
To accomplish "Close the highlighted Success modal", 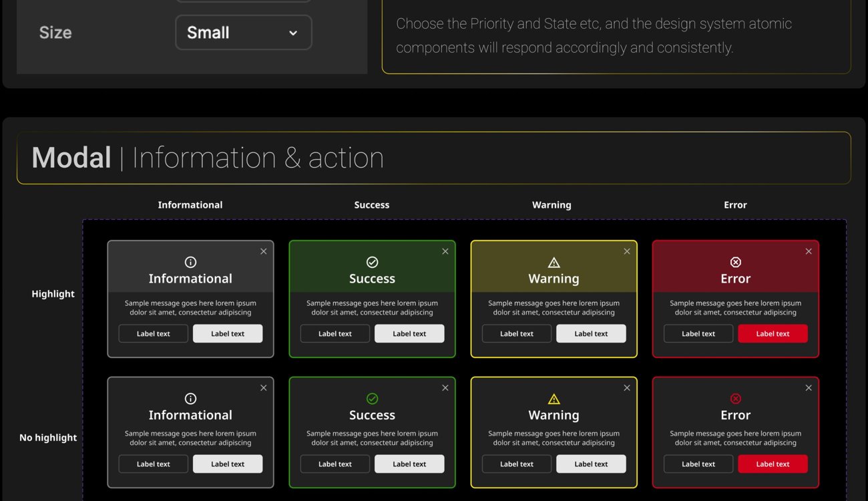I will (445, 251).
